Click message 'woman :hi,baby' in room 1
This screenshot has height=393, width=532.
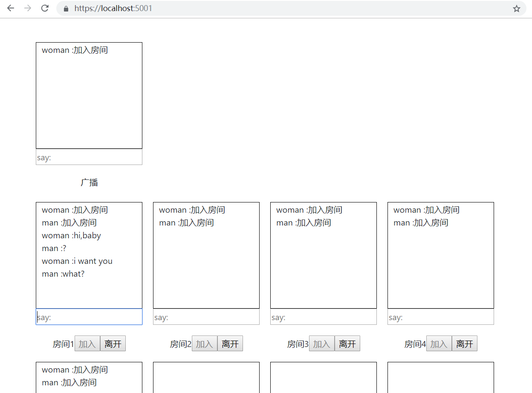click(x=71, y=236)
